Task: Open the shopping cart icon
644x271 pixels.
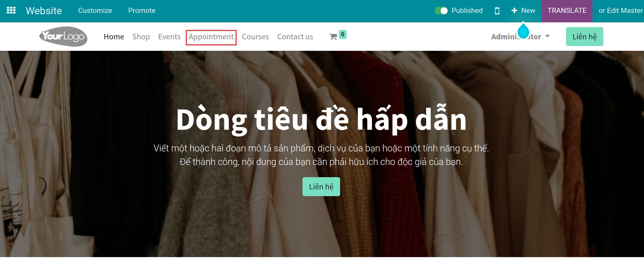Action: pyautogui.click(x=333, y=37)
